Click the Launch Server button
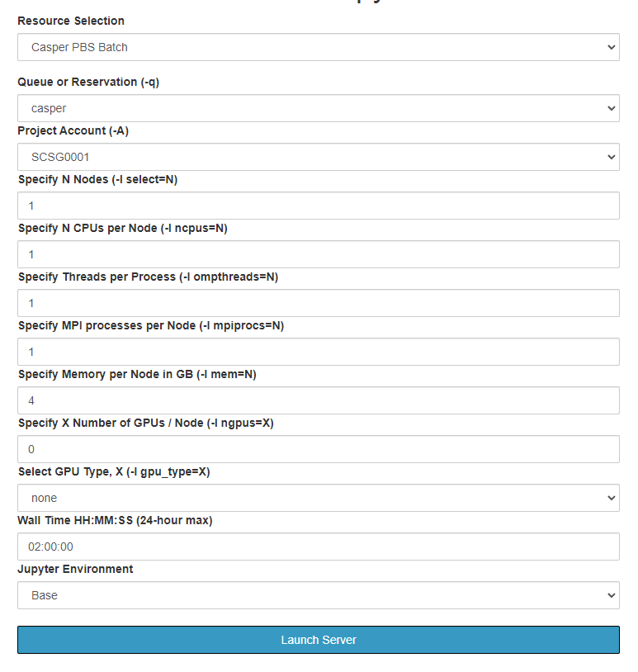The height and width of the screenshot is (672, 638). [318, 640]
